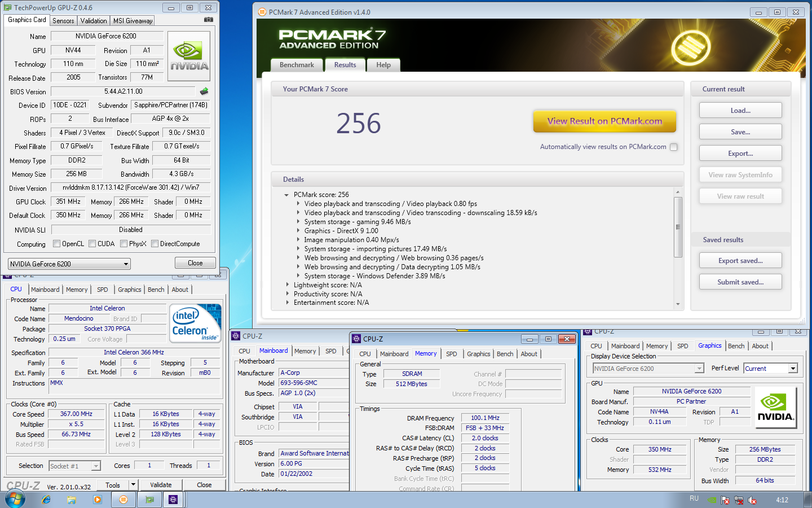
Task: Click the Validate button in CPU-Z
Action: click(x=161, y=485)
